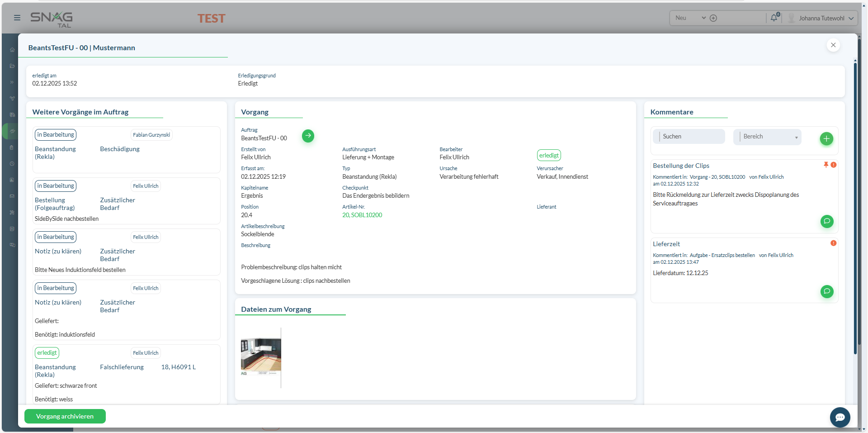
Task: Add a new comment with plus icon
Action: [x=826, y=138]
